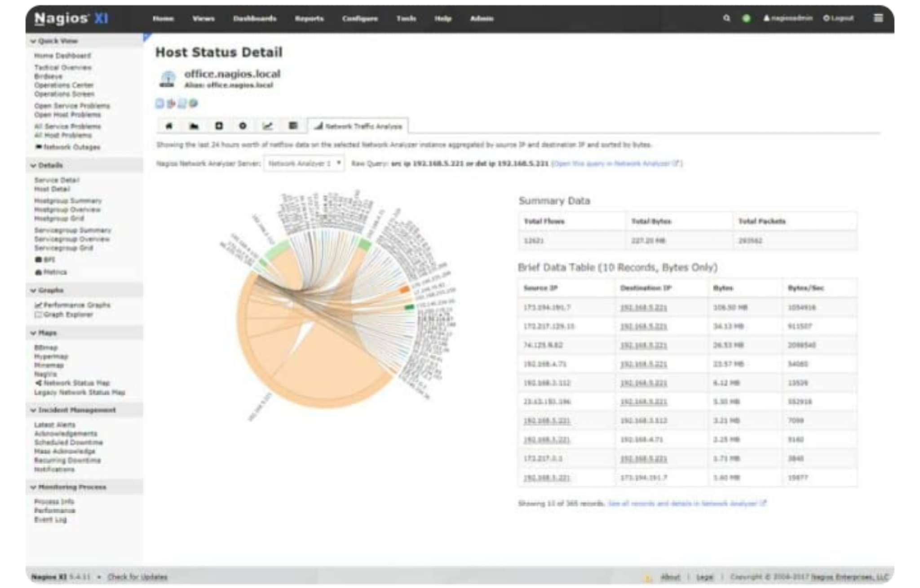Click the Logout link
920x588 pixels.
(x=838, y=18)
